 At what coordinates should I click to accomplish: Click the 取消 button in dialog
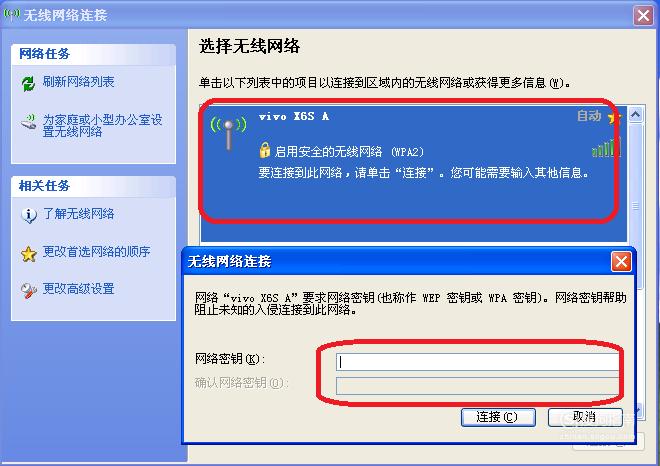coord(585,417)
